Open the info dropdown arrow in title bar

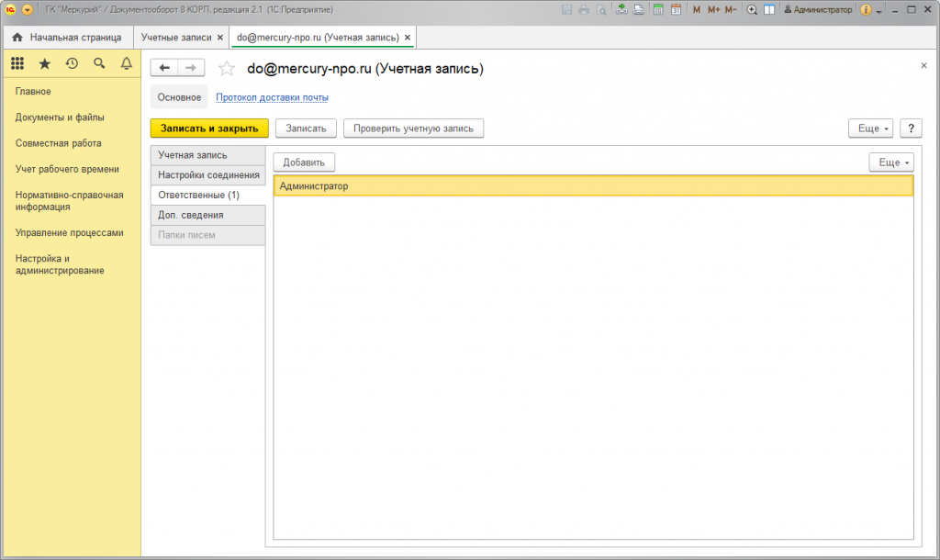[878, 10]
